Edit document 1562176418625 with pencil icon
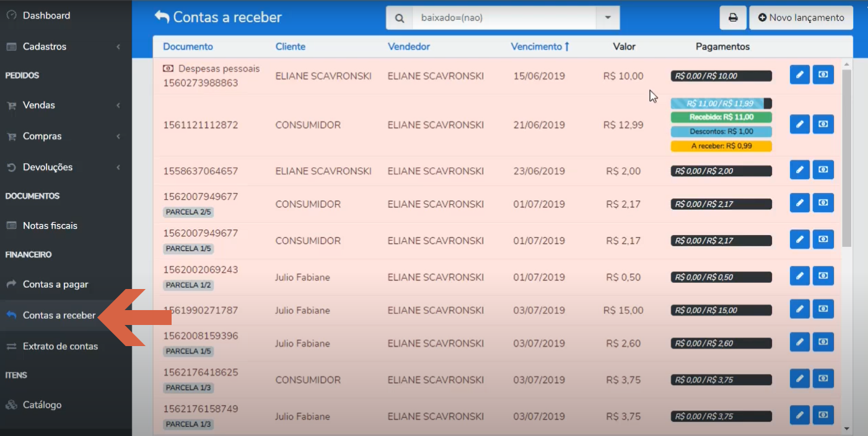Screen dimensions: 868x436 [800, 378]
